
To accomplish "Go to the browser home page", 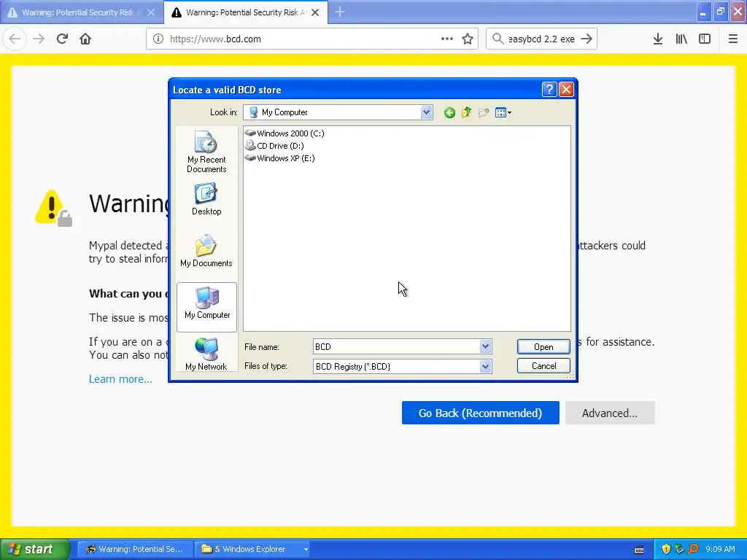I will click(85, 39).
